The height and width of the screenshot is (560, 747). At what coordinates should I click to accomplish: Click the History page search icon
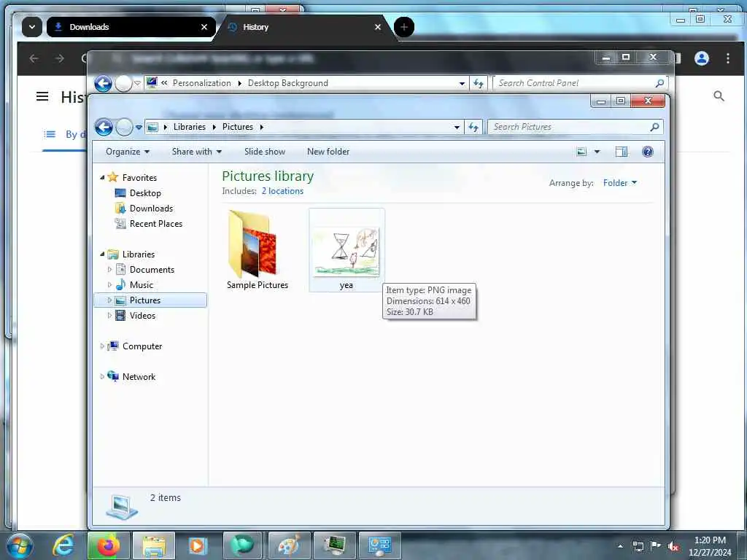(x=719, y=96)
